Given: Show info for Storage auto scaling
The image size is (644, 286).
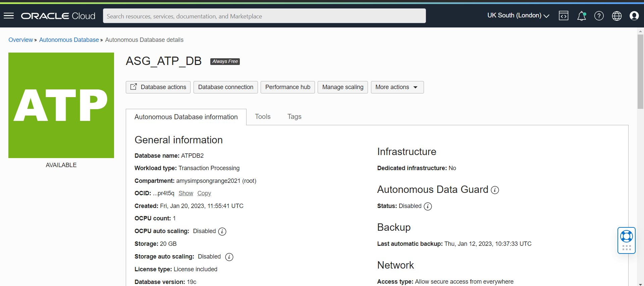Looking at the screenshot, I should [x=229, y=257].
